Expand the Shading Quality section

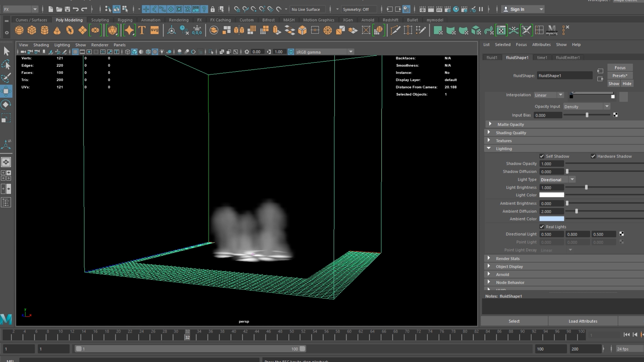click(511, 133)
